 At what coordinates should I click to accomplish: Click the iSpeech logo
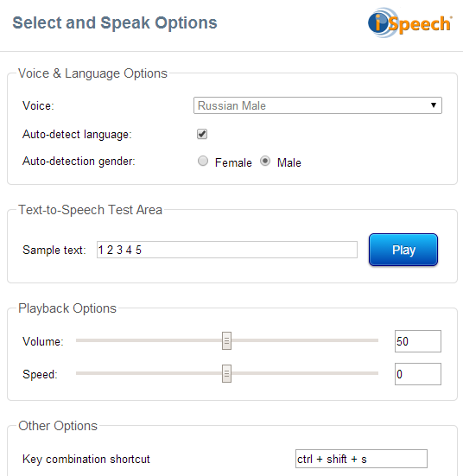pos(409,22)
